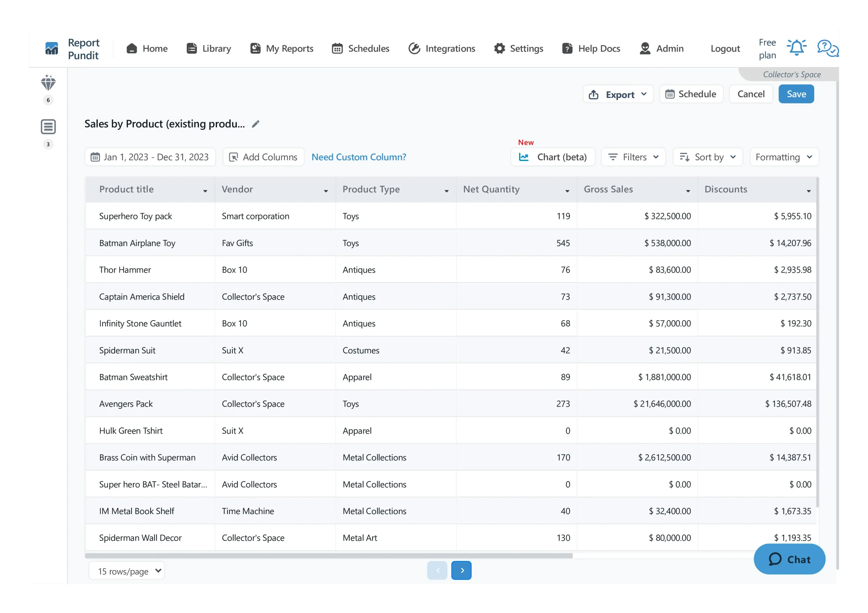Click the horizontal table scrollbar
This screenshot has height=613, width=868.
[x=329, y=555]
